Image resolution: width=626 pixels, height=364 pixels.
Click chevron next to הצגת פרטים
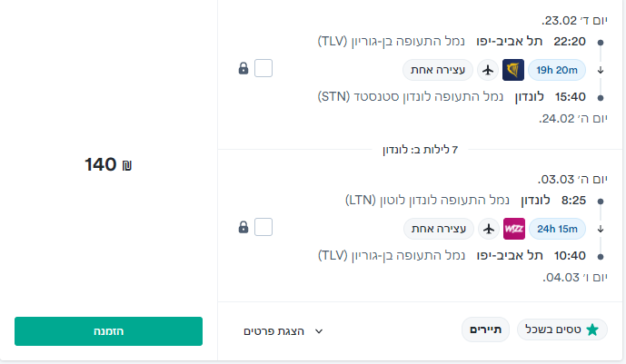[x=319, y=331]
